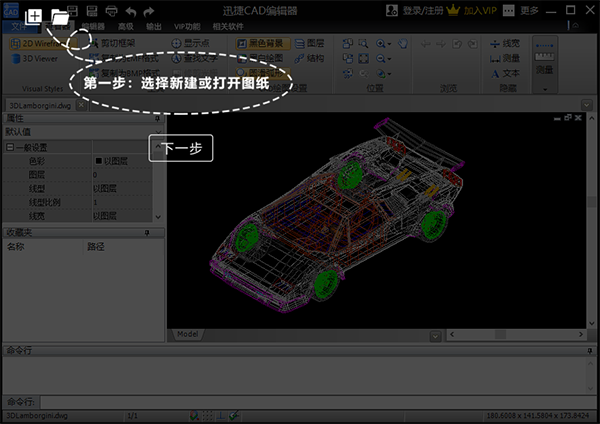Pin the 属性 properties panel

(157, 119)
